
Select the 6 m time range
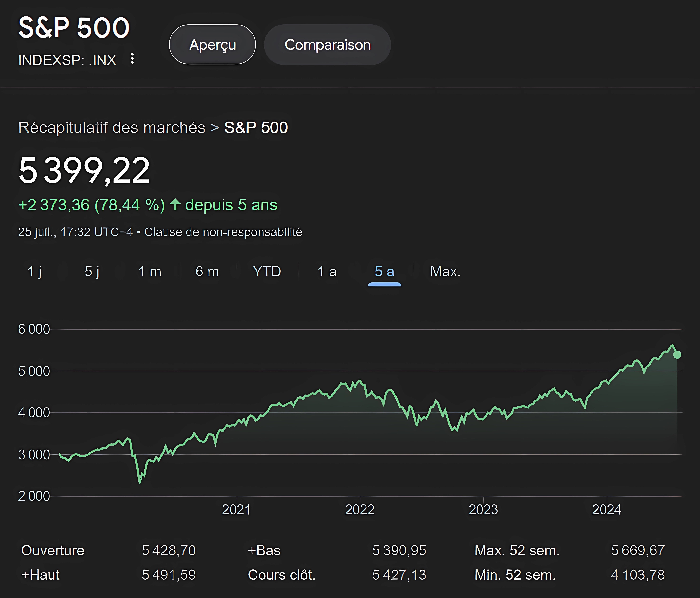(x=207, y=272)
